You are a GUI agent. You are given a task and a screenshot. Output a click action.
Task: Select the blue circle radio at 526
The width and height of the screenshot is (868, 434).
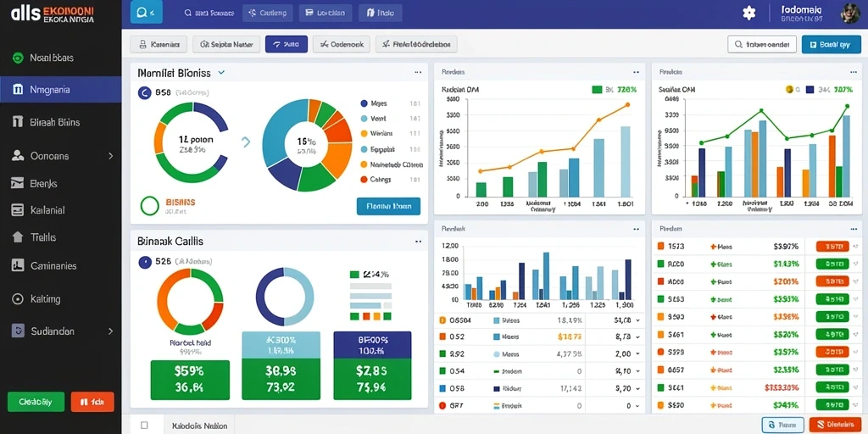click(144, 261)
